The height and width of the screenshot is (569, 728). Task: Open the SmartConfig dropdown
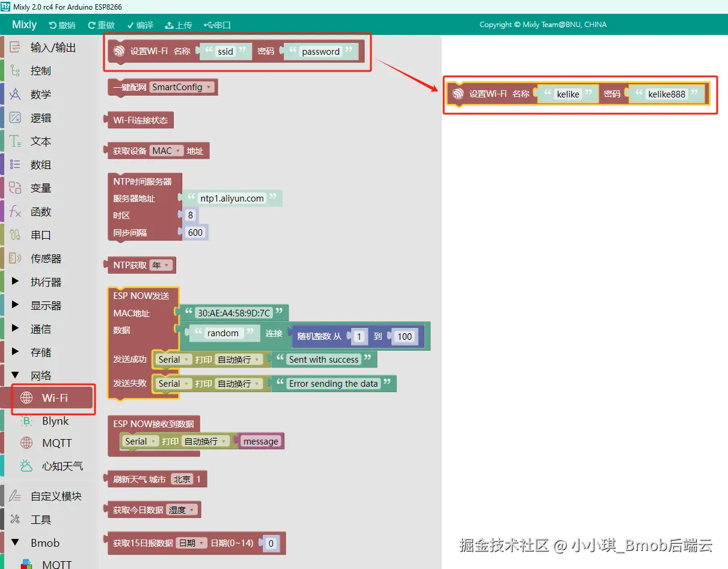click(182, 87)
